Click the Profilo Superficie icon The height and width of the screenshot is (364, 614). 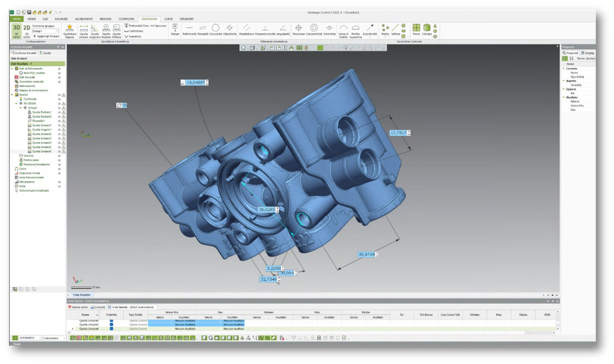click(356, 28)
